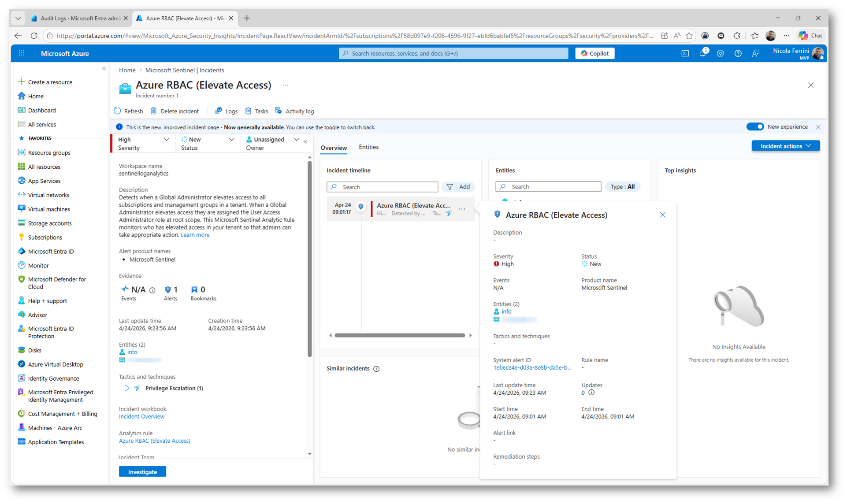Click the filter icon beside Add

pyautogui.click(x=450, y=187)
